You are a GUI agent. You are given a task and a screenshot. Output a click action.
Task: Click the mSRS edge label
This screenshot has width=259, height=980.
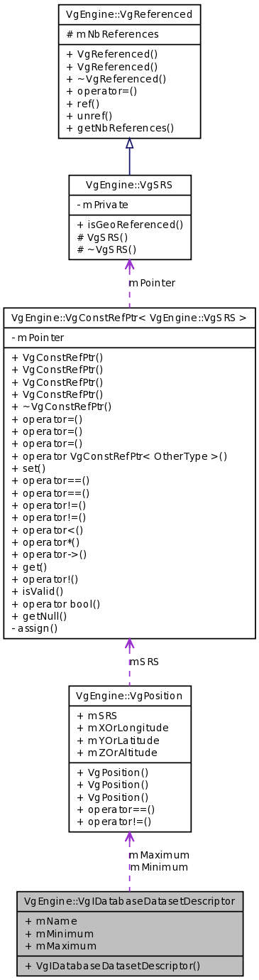144,662
